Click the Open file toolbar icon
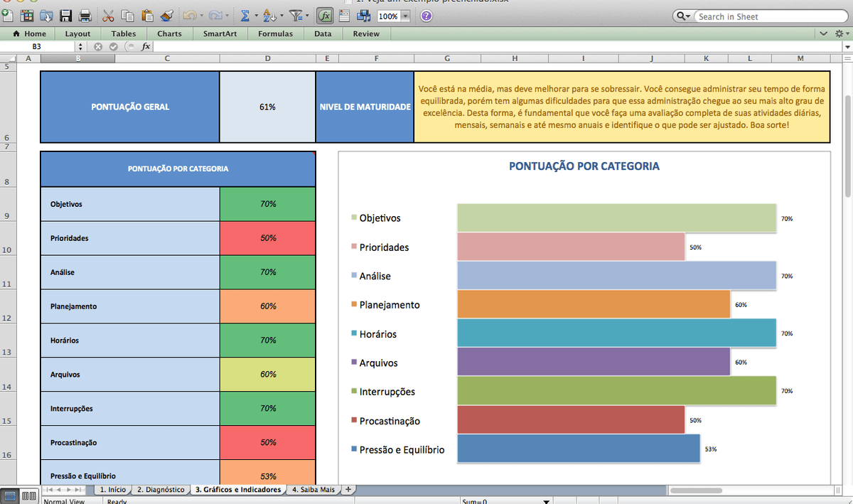This screenshot has height=504, width=853. 47,15
